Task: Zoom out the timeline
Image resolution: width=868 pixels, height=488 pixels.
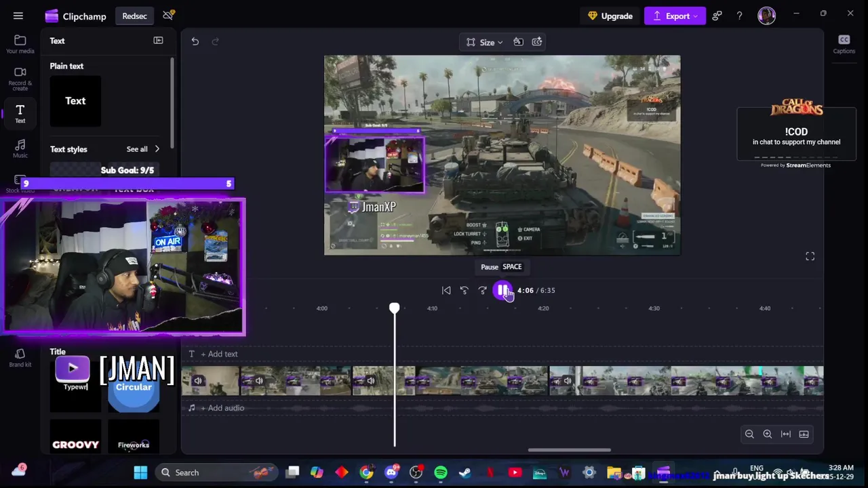Action: (749, 434)
